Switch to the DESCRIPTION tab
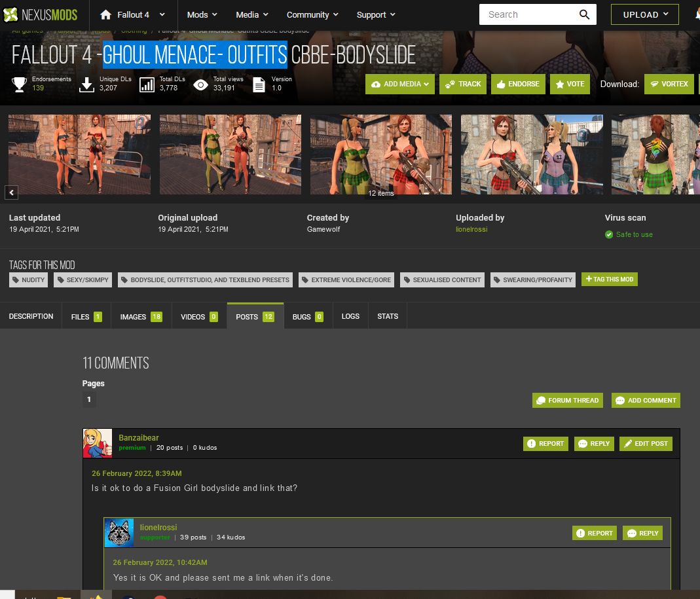This screenshot has width=700, height=599. coord(31,316)
